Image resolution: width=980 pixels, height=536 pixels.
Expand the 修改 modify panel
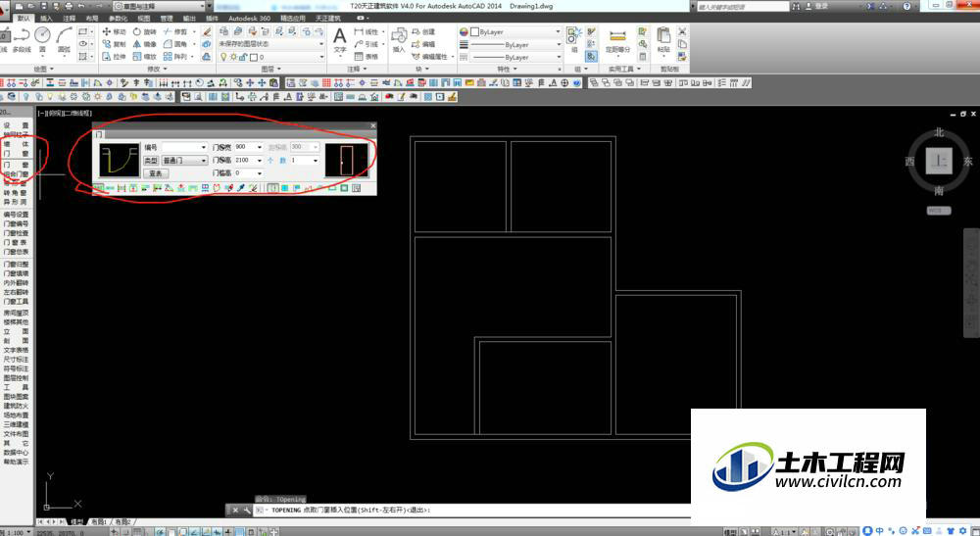[156, 69]
